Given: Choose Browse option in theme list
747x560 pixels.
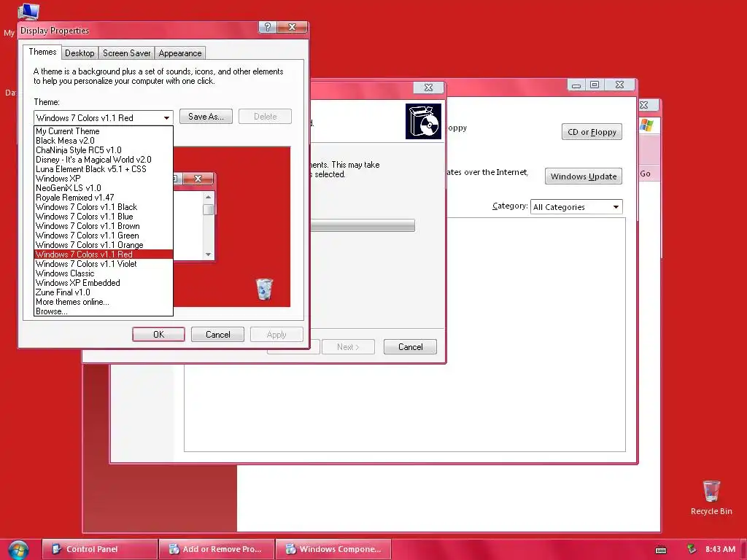Looking at the screenshot, I should [104, 311].
